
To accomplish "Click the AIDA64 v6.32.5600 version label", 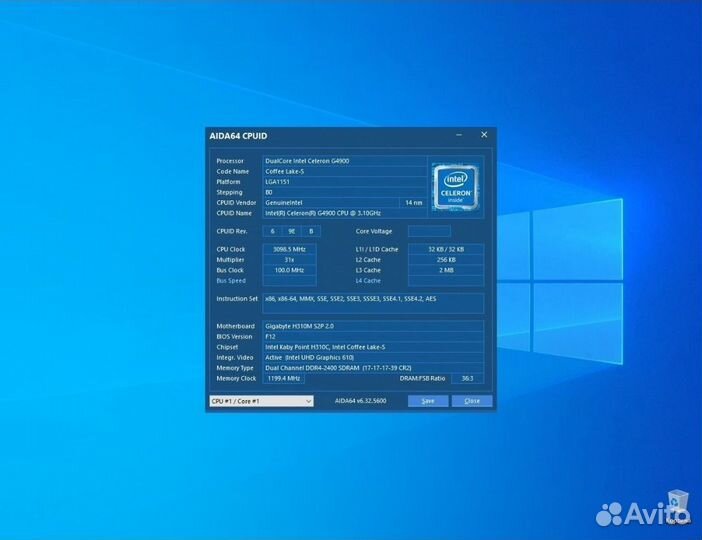I will (x=360, y=401).
